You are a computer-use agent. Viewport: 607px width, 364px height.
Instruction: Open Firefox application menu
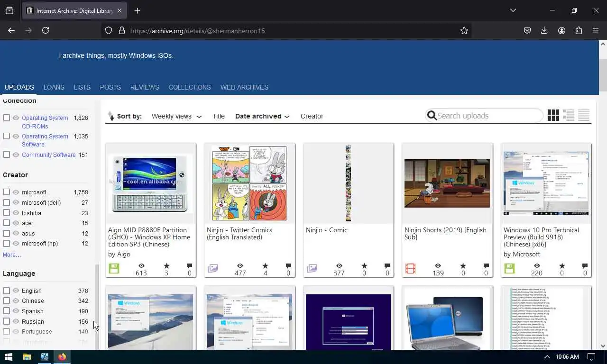tap(596, 30)
